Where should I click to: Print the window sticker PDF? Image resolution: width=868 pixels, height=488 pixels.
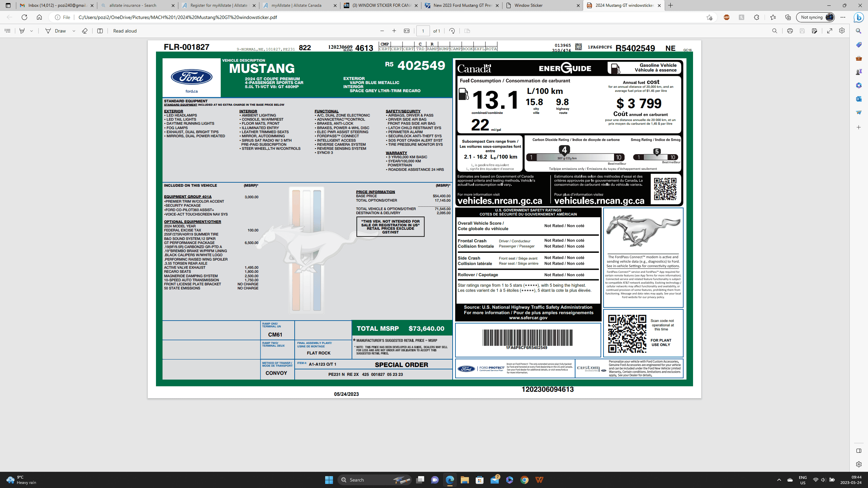pos(790,31)
